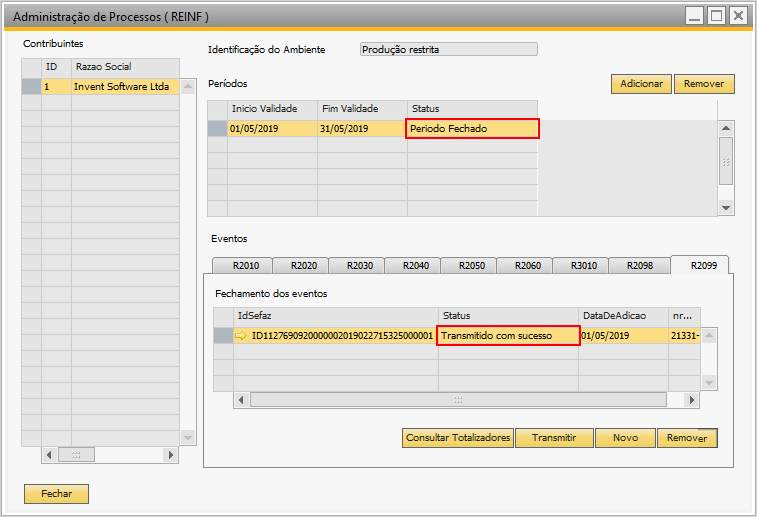Select the Invent Software Ltda contributor row
757x517 pixels.
tap(120, 87)
